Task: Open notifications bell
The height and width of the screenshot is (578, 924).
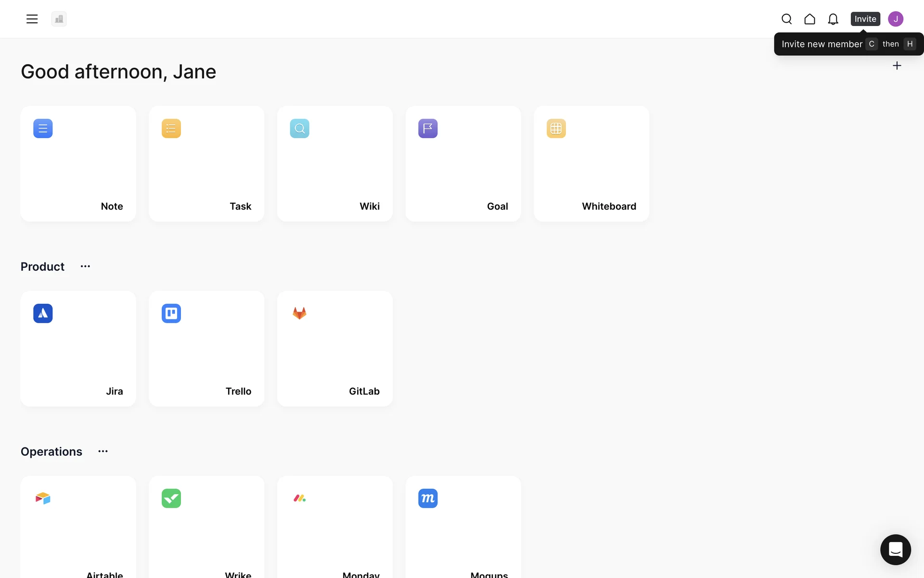Action: tap(833, 19)
